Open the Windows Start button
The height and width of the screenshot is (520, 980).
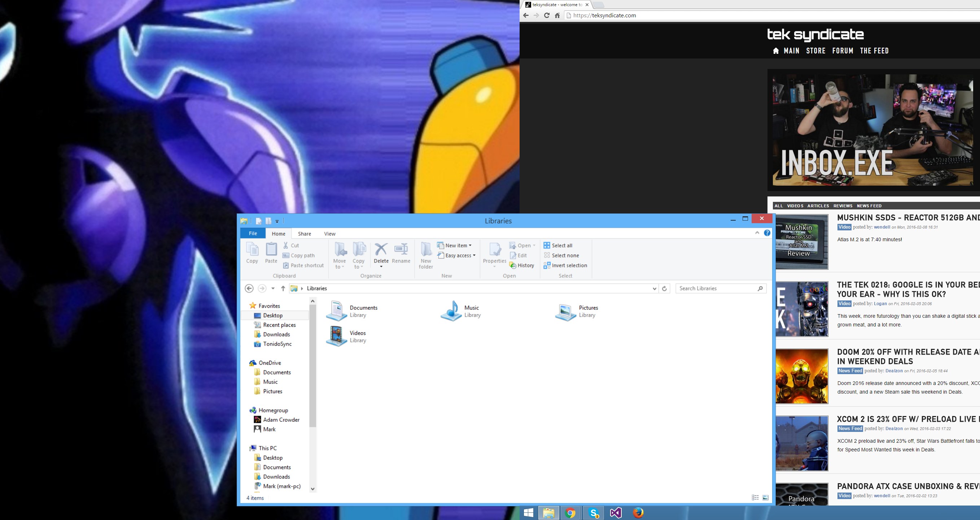point(528,513)
